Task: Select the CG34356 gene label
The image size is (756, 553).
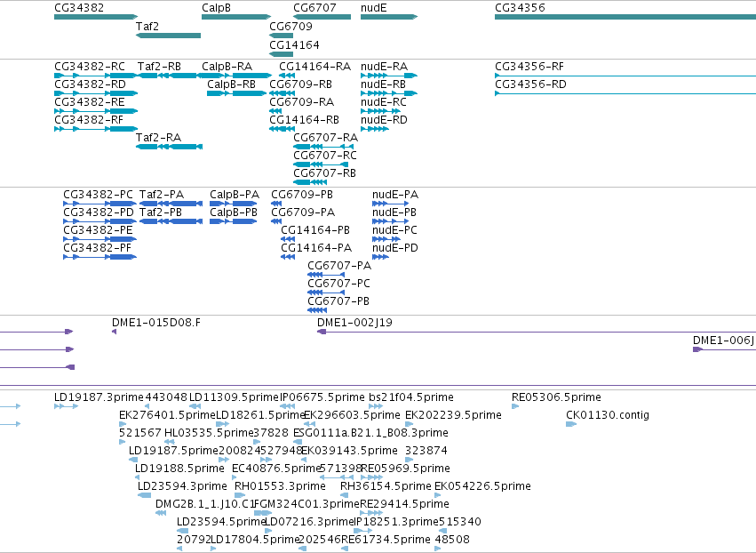Action: pos(520,8)
